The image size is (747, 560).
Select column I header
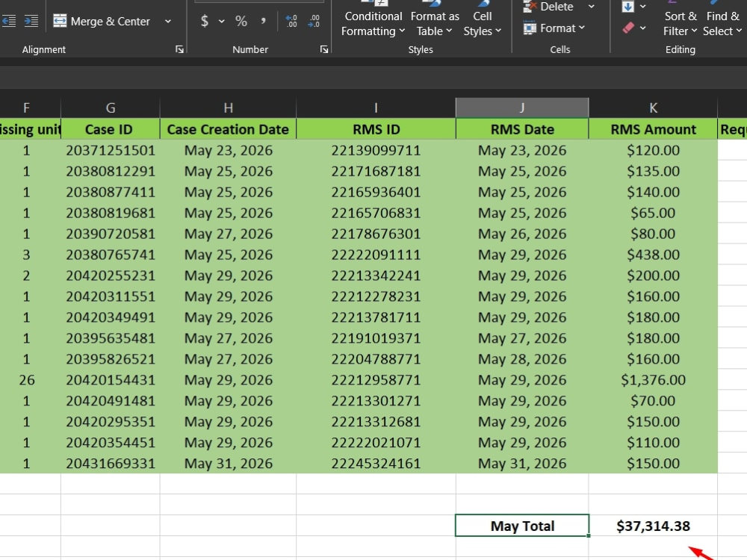[x=376, y=108]
